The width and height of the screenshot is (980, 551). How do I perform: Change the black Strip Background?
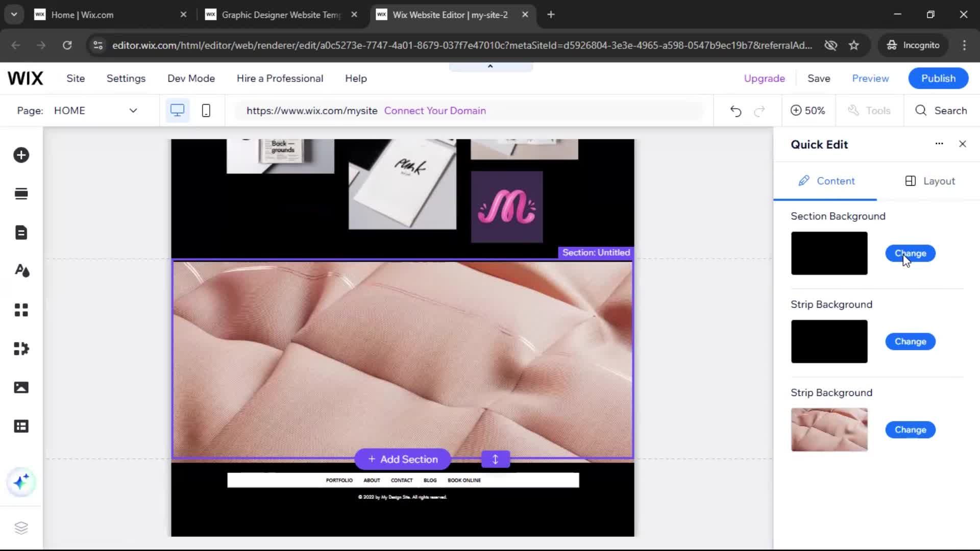[x=910, y=342]
